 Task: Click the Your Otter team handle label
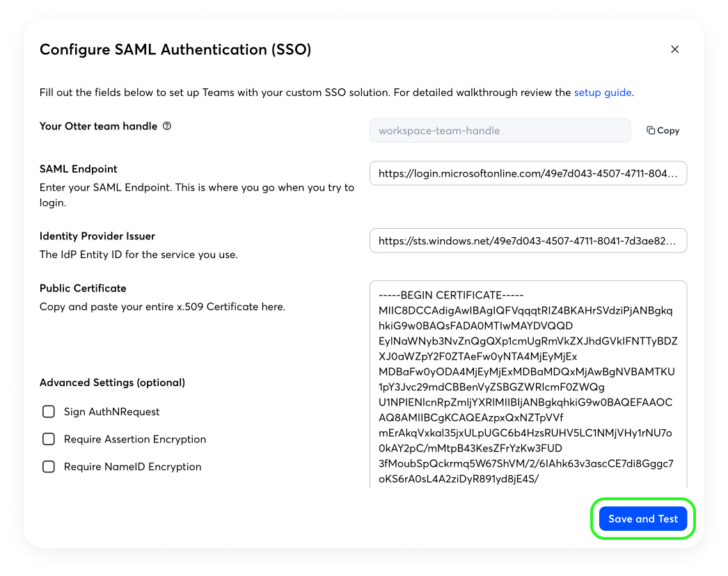[x=98, y=126]
